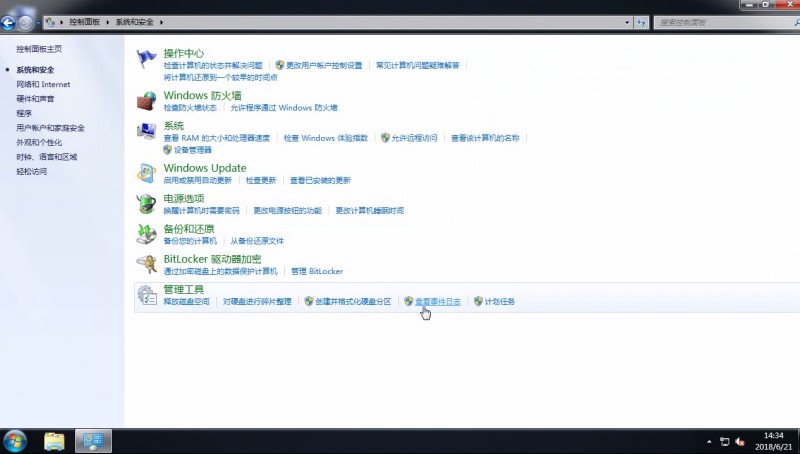The height and width of the screenshot is (454, 800).
Task: Click 对硬盘进行碎片整理 link
Action: click(257, 301)
